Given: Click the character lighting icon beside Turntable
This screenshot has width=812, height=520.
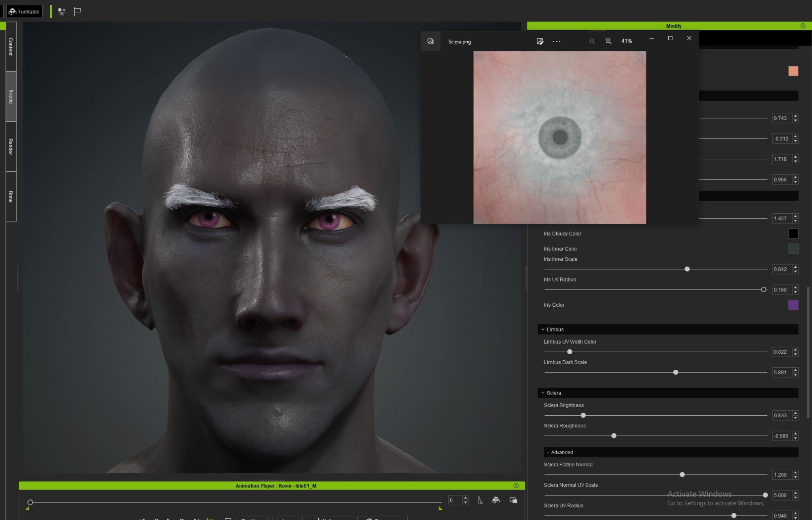Looking at the screenshot, I should (61, 11).
